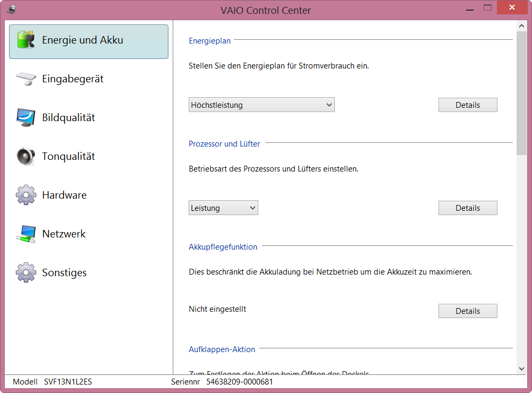Maximize the VAIO Control Center window
The width and height of the screenshot is (532, 393).
pos(487,8)
